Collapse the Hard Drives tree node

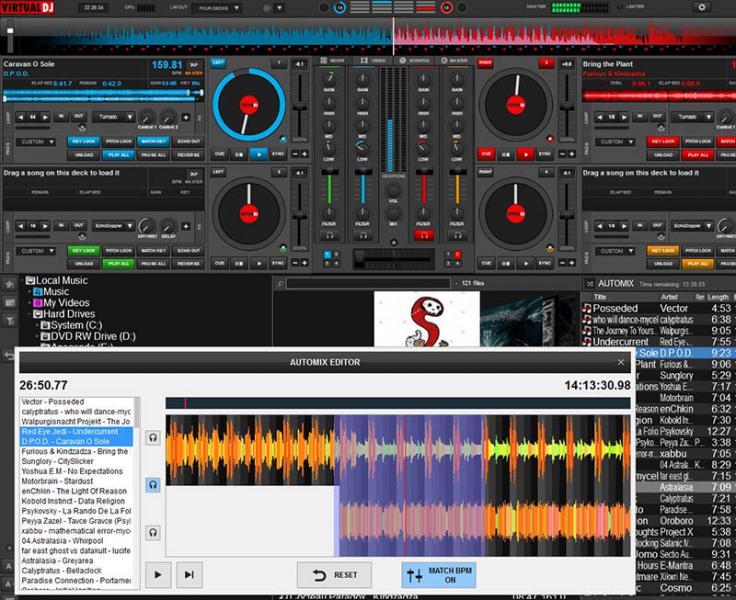30,314
